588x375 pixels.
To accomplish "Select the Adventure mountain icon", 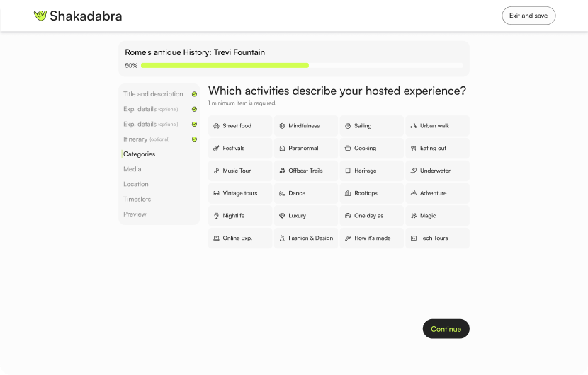I will point(414,193).
